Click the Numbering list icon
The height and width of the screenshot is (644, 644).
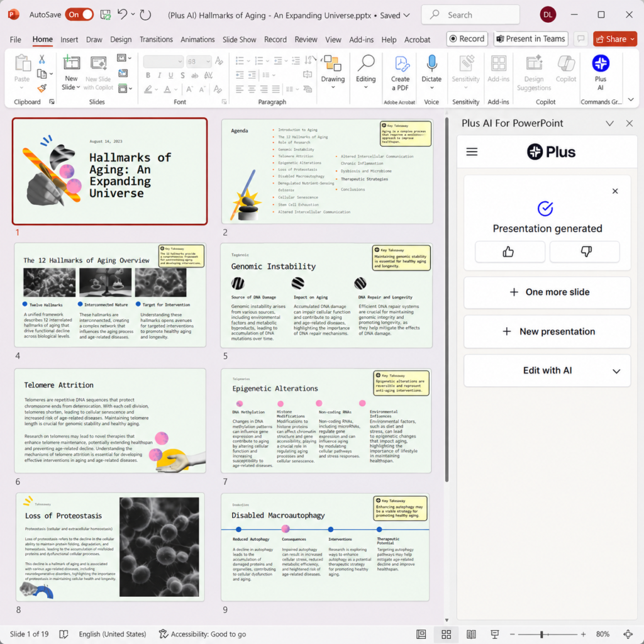[x=258, y=61]
